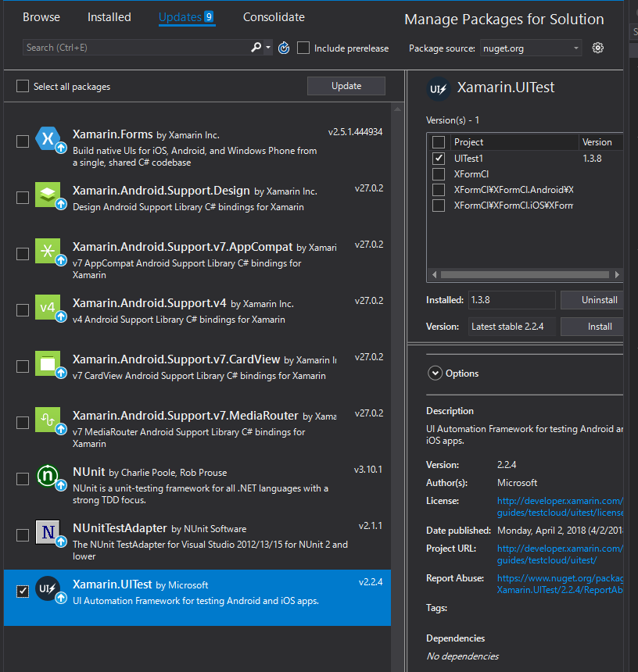638x672 pixels.
Task: Open the Package source dropdown
Action: point(531,48)
